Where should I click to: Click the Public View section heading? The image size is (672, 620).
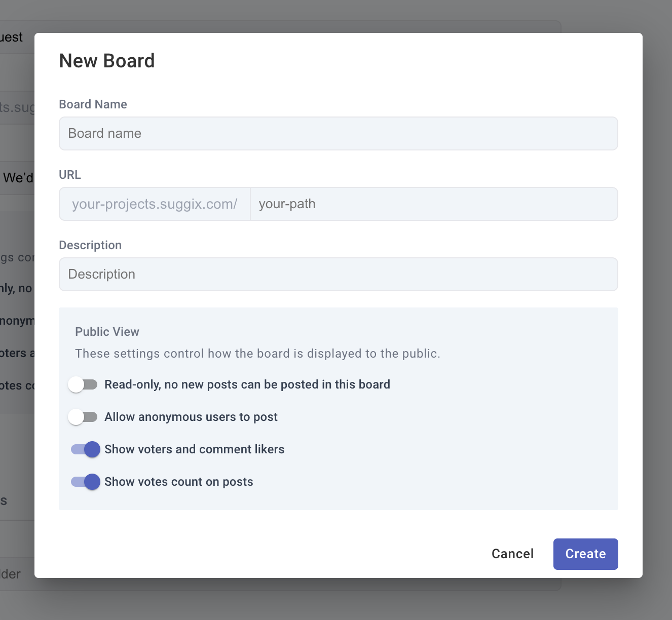click(x=107, y=332)
